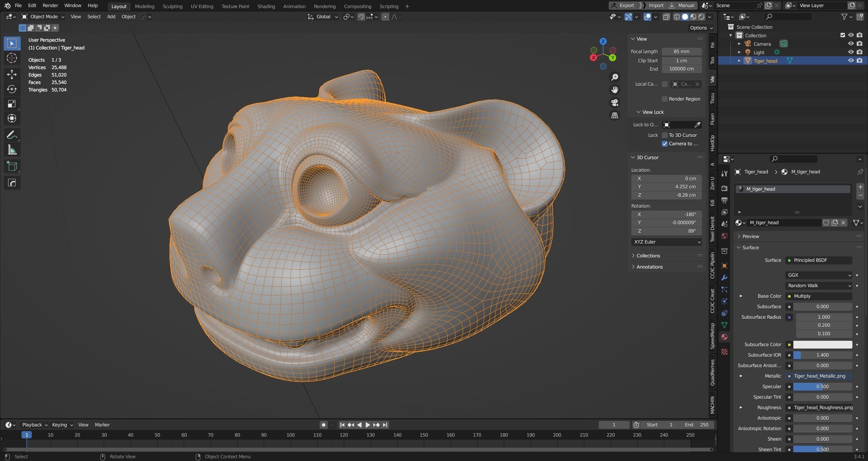
Task: Enable Lock To 3D Cursor checkbox
Action: (x=665, y=135)
